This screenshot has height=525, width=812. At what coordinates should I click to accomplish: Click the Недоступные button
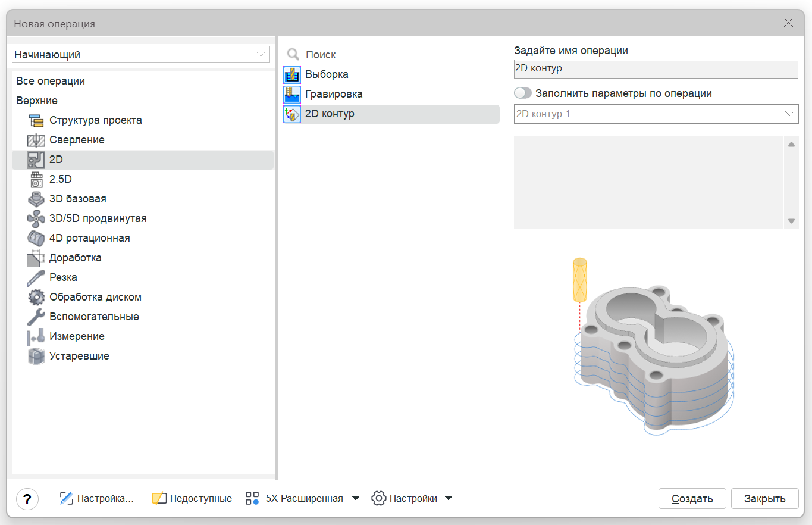click(192, 499)
